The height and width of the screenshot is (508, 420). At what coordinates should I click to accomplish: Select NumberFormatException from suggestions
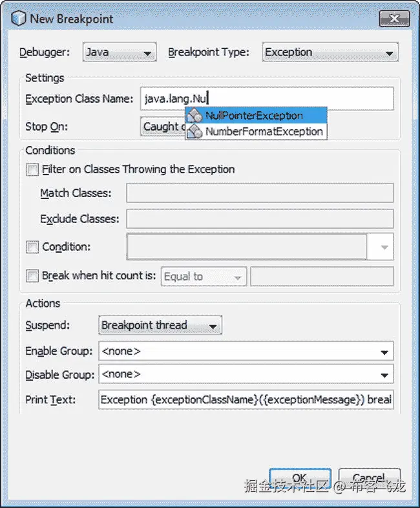[256, 131]
